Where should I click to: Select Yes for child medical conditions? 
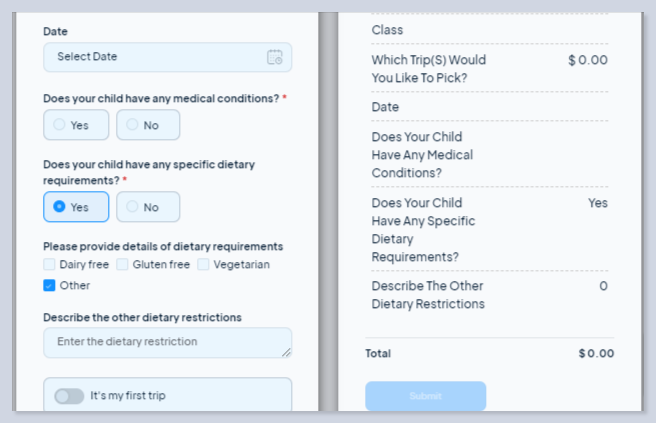76,125
